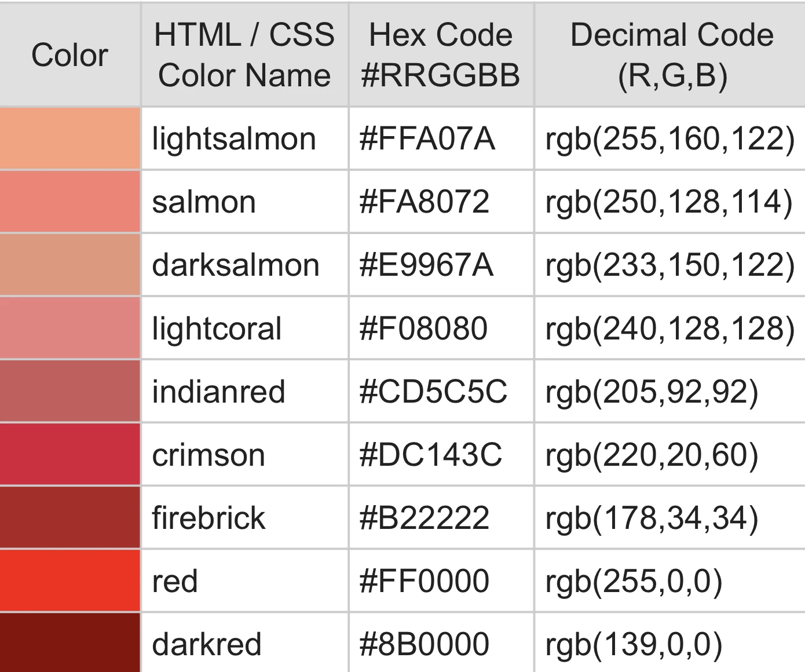Click the lightcoral color swatch
The width and height of the screenshot is (805, 672).
click(69, 328)
